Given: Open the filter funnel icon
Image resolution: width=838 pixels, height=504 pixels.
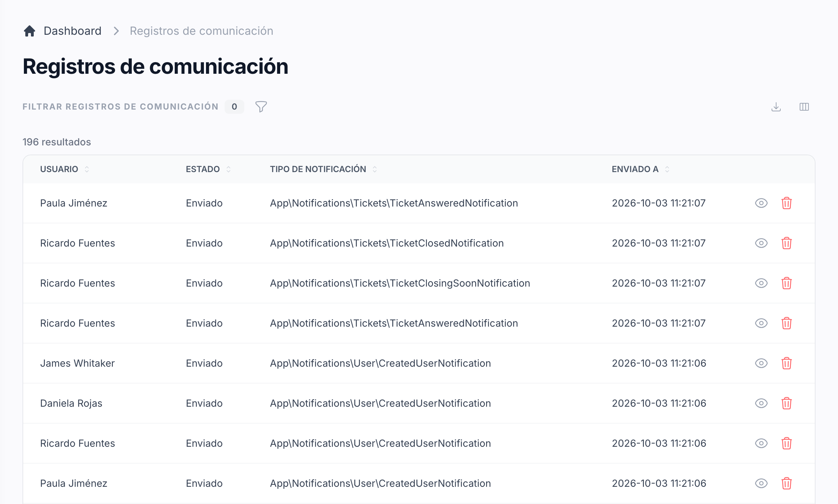Looking at the screenshot, I should click(x=261, y=107).
